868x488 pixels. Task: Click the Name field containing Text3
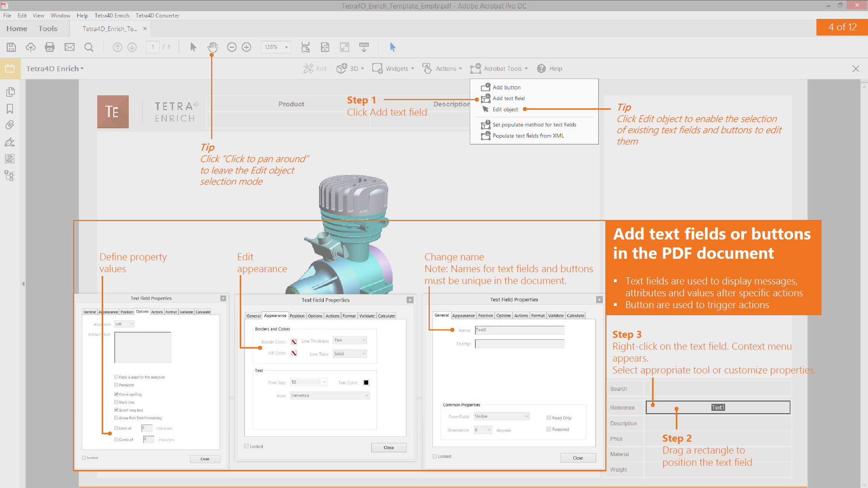(520, 330)
